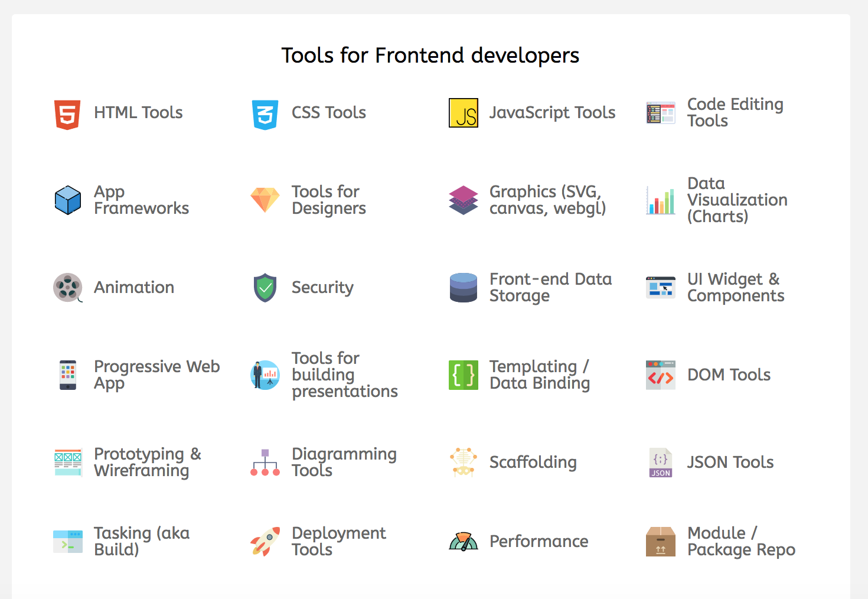Open the Prototyping & Wireframing link
Image resolution: width=868 pixels, height=599 pixels.
point(147,463)
